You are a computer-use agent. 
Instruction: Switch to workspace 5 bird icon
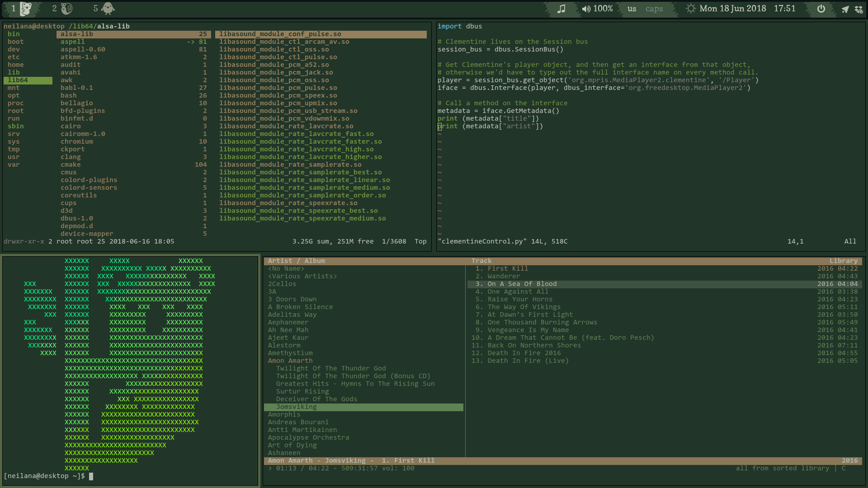coord(108,9)
